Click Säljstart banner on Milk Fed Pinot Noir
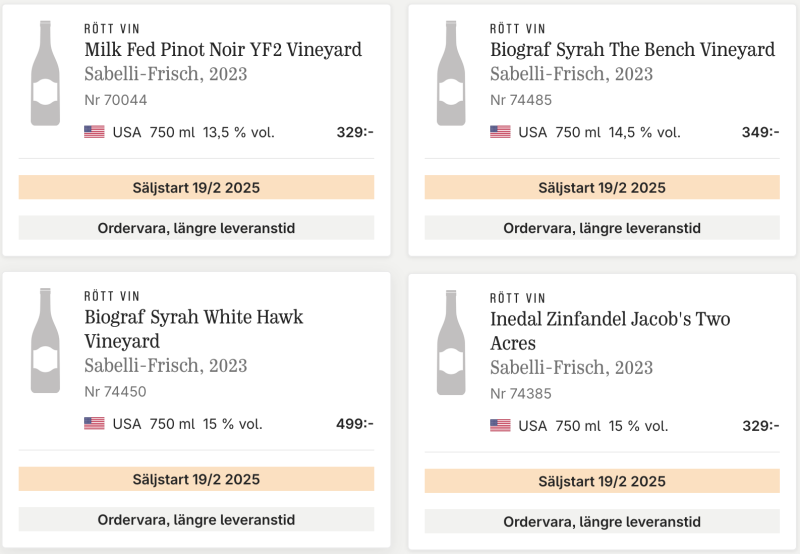The image size is (800, 554). click(196, 187)
